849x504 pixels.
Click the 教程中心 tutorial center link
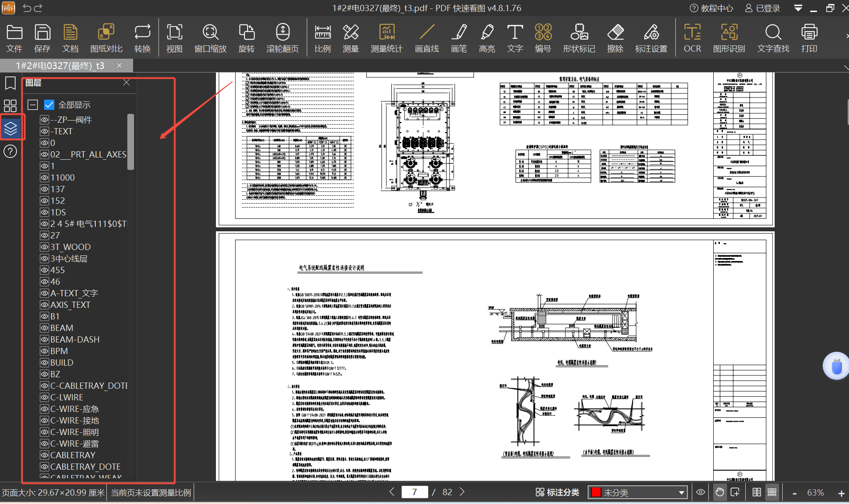[711, 8]
